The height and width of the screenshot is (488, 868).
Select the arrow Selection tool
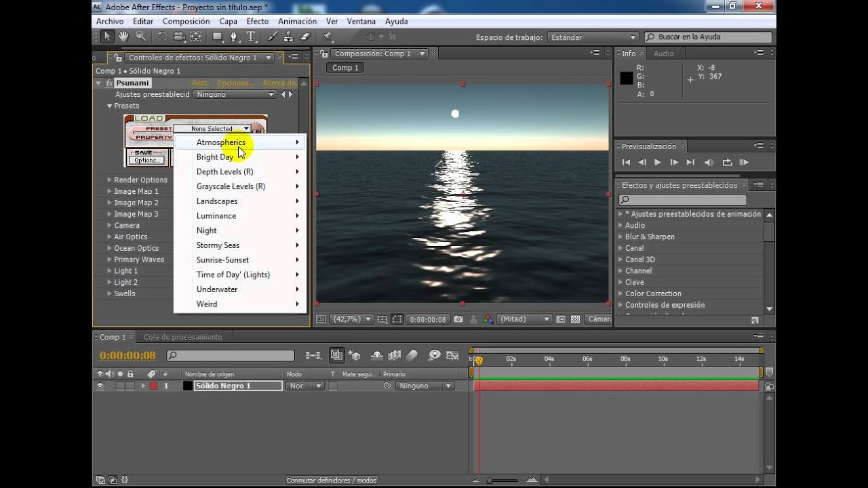tap(107, 37)
